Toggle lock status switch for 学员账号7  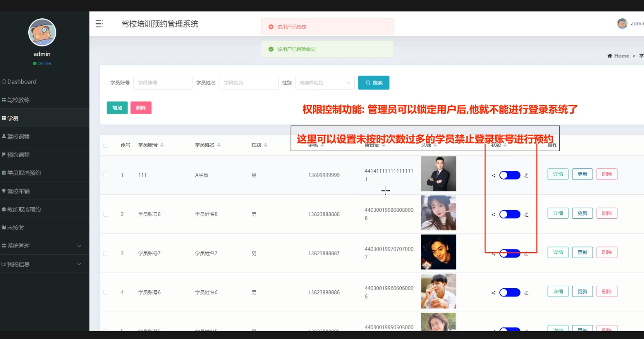coord(510,253)
